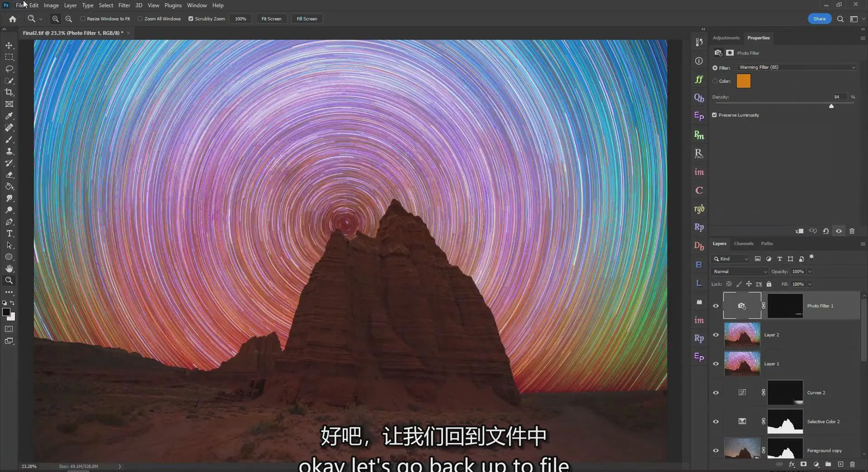Image resolution: width=868 pixels, height=472 pixels.
Task: Select the Hand tool
Action: (9, 269)
